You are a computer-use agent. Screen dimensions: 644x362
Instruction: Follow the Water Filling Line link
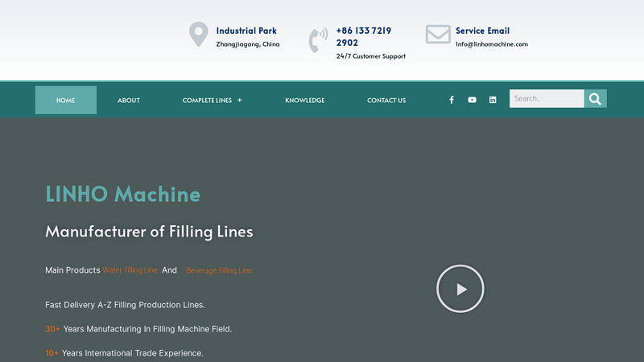coord(130,270)
